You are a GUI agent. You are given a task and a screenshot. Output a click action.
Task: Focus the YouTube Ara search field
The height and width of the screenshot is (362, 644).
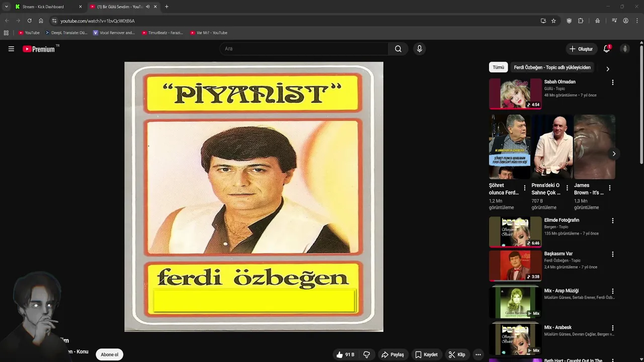(303, 49)
